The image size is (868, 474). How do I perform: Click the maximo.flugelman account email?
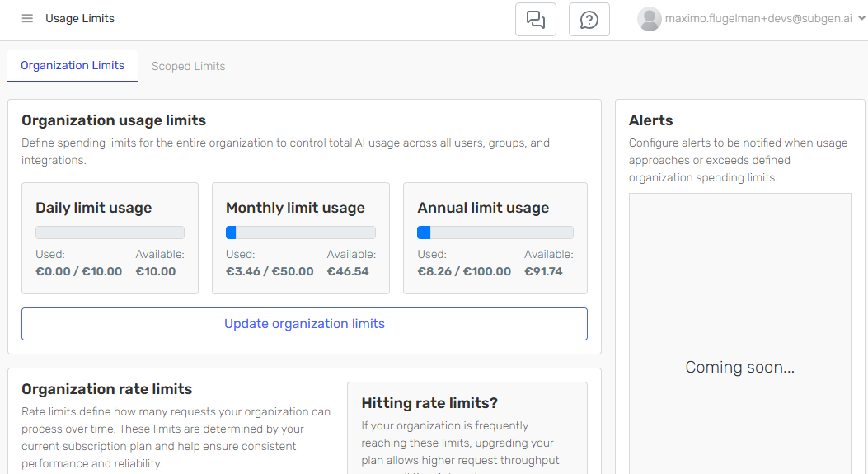point(758,19)
